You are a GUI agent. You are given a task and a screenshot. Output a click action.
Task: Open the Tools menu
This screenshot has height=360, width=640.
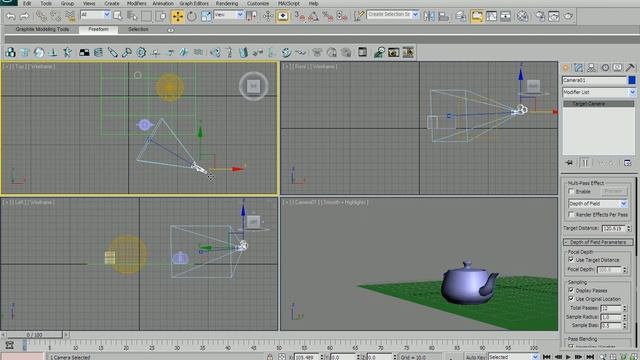click(46, 3)
